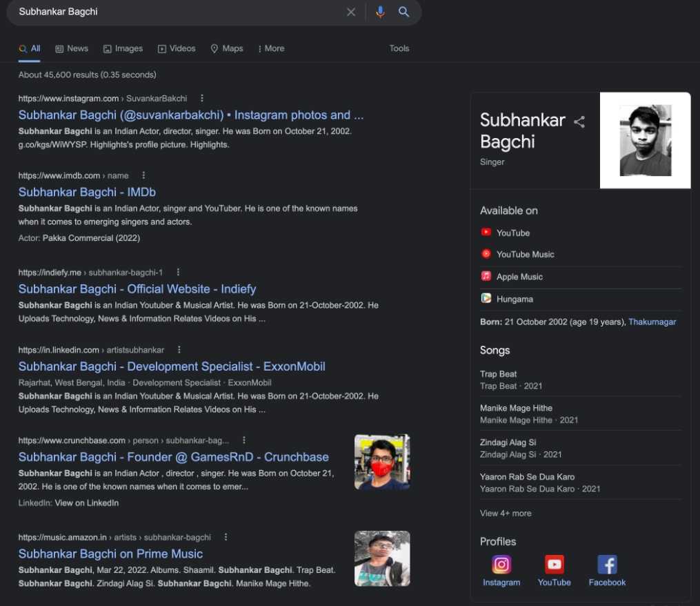Click the Apple Music icon

486,276
